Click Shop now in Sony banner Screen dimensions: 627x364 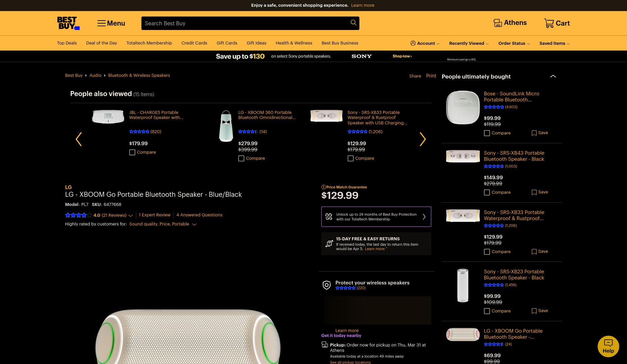tap(402, 56)
